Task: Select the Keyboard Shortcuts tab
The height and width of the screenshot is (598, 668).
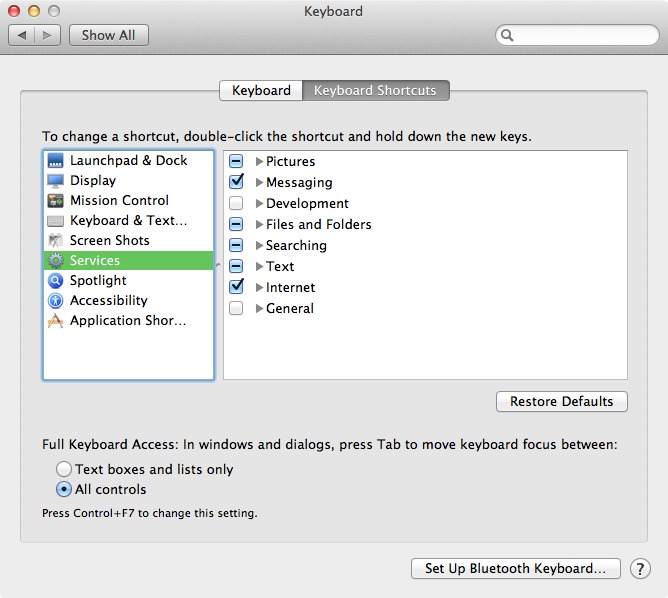Action: (x=375, y=91)
